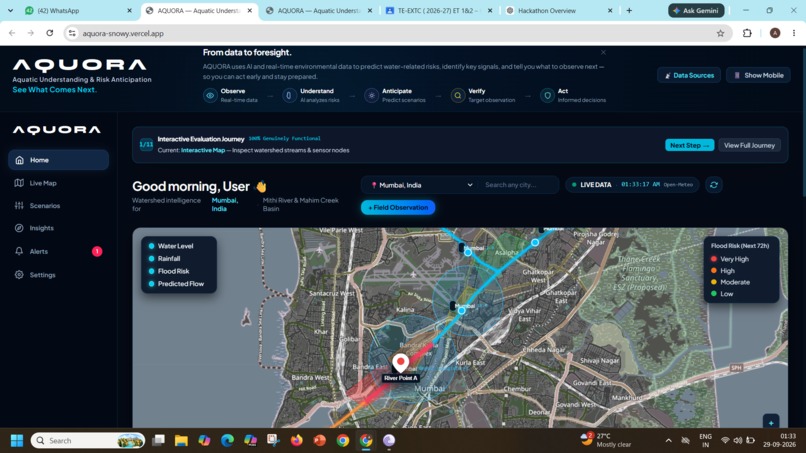The height and width of the screenshot is (453, 806).
Task: Open the Home sidebar item
Action: [58, 160]
